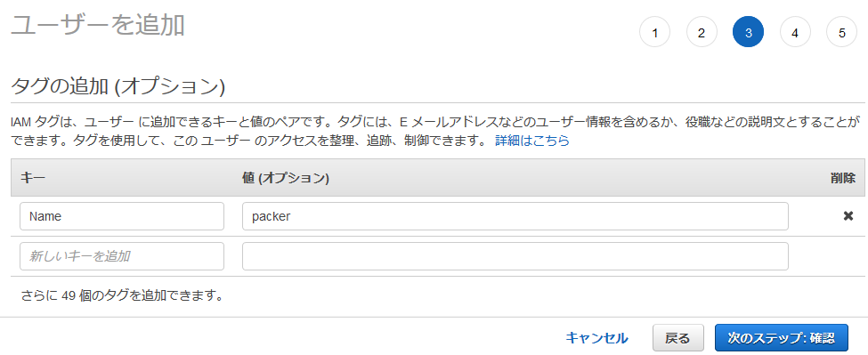Screen dimensions: 868x355
Task: Remove the Name tag with X icon
Action: (x=848, y=216)
